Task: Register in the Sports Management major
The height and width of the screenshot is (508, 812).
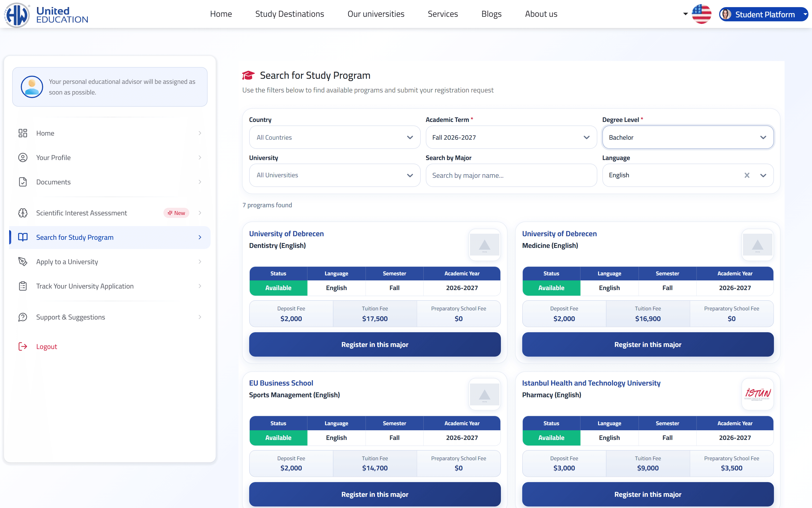Action: pyautogui.click(x=375, y=494)
